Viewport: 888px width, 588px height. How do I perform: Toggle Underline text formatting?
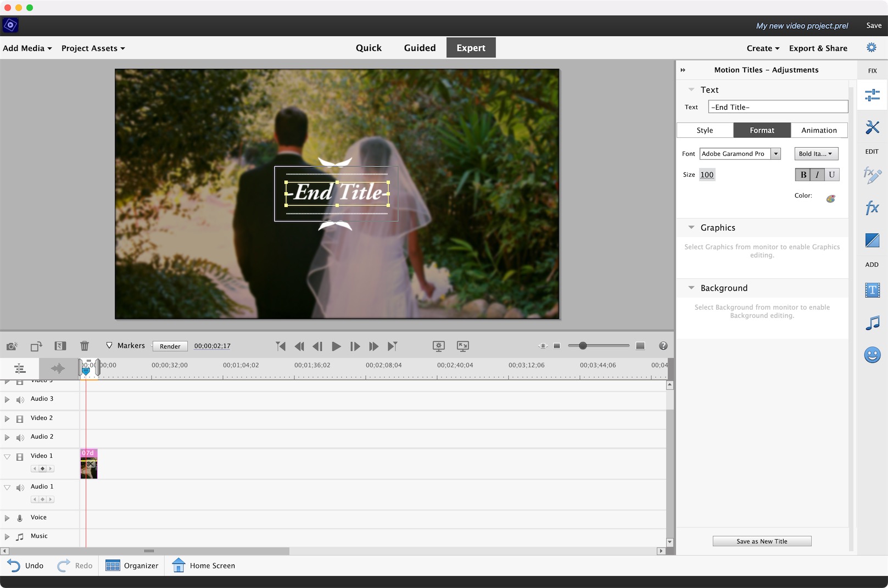coord(831,175)
